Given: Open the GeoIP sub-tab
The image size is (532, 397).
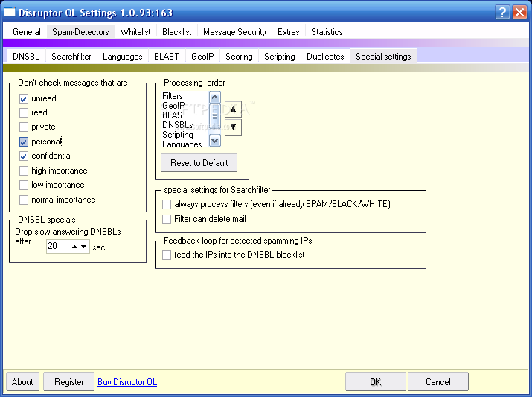Looking at the screenshot, I should coord(202,57).
